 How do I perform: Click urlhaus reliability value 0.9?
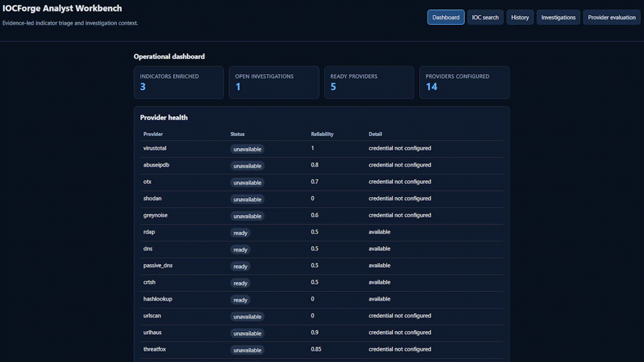[315, 333]
